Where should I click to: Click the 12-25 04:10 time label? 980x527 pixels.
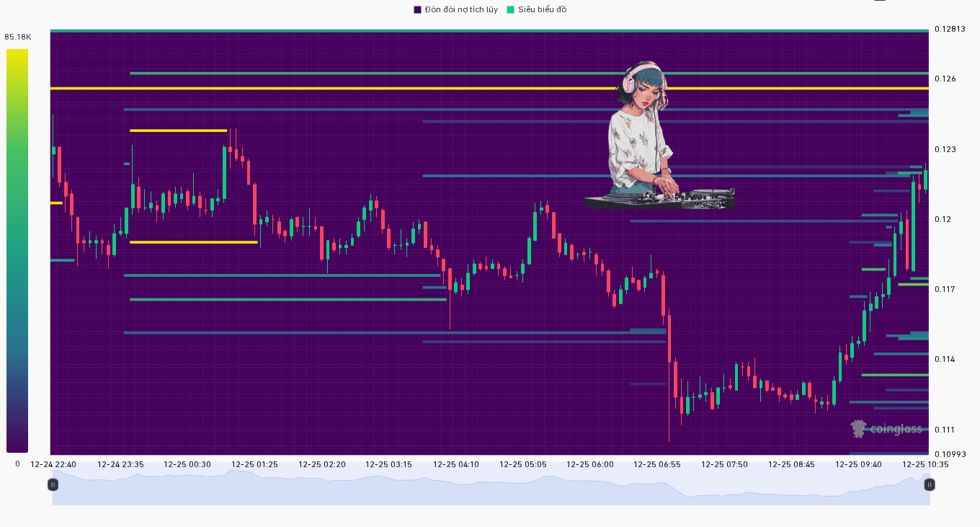click(x=456, y=464)
